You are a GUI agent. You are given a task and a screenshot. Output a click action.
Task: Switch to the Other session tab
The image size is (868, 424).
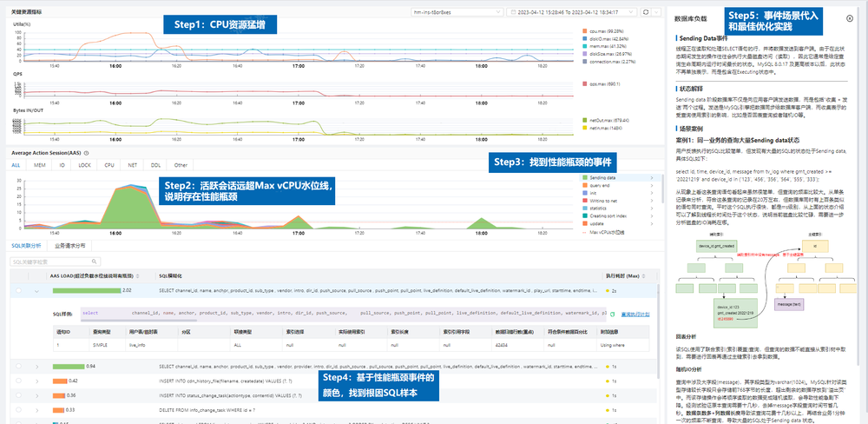[181, 165]
